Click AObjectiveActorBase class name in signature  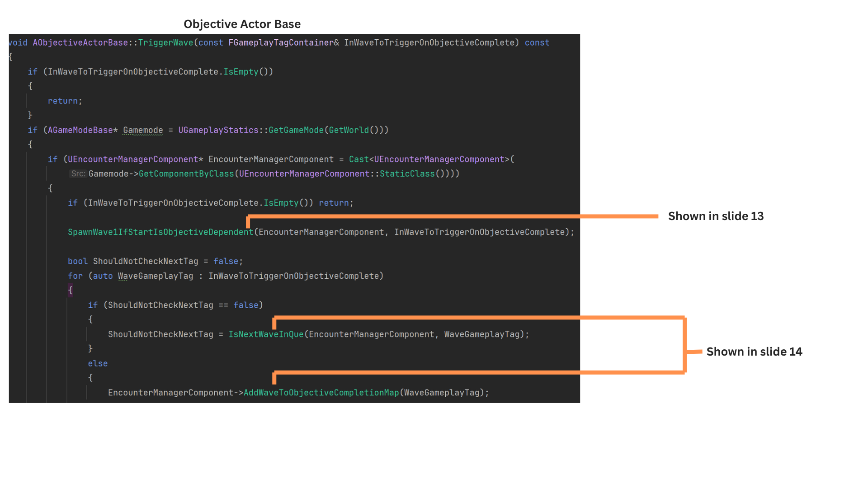(x=80, y=43)
